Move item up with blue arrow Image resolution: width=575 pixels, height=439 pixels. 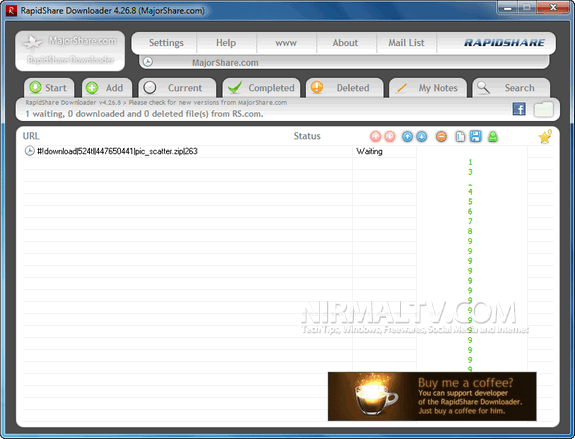pyautogui.click(x=407, y=137)
